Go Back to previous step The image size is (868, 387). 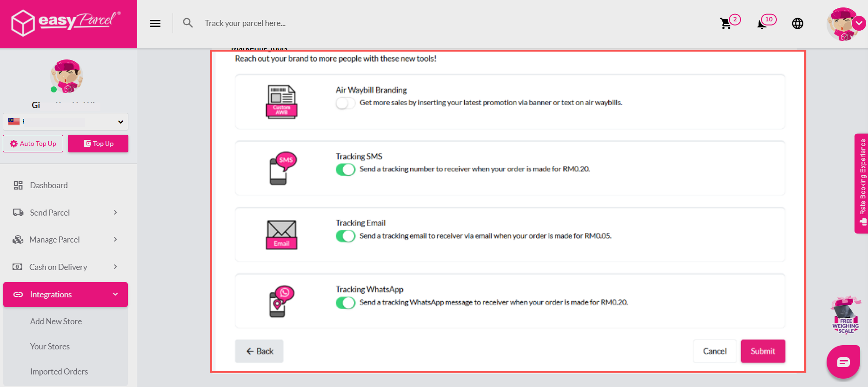click(x=259, y=351)
